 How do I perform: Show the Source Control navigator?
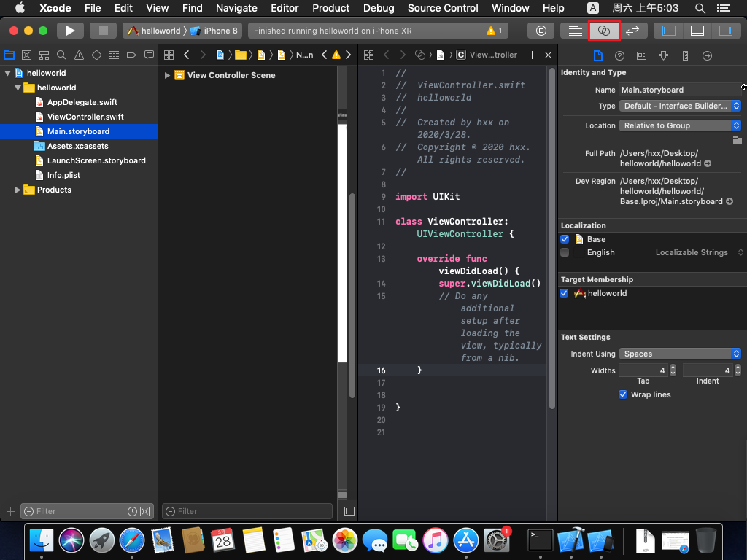pyautogui.click(x=27, y=55)
